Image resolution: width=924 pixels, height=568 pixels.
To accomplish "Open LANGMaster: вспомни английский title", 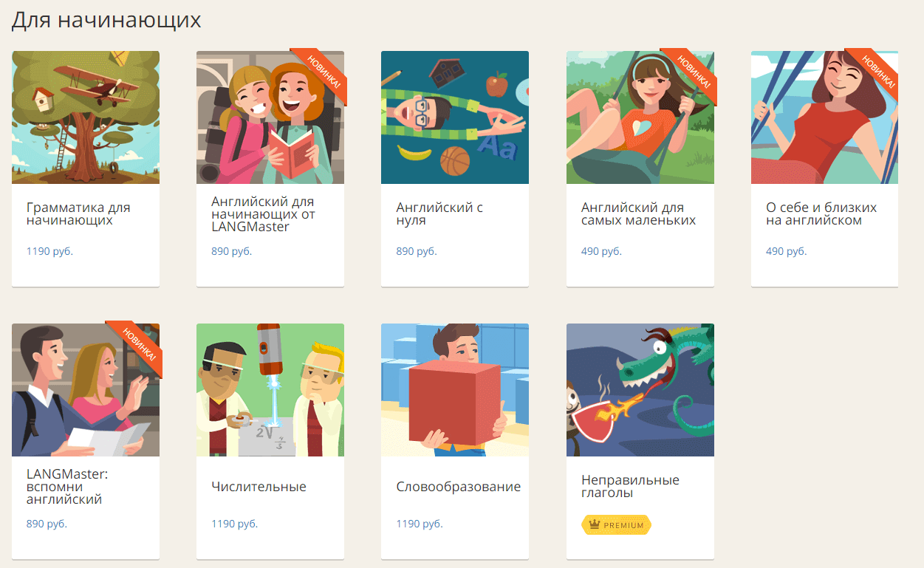I will click(67, 487).
